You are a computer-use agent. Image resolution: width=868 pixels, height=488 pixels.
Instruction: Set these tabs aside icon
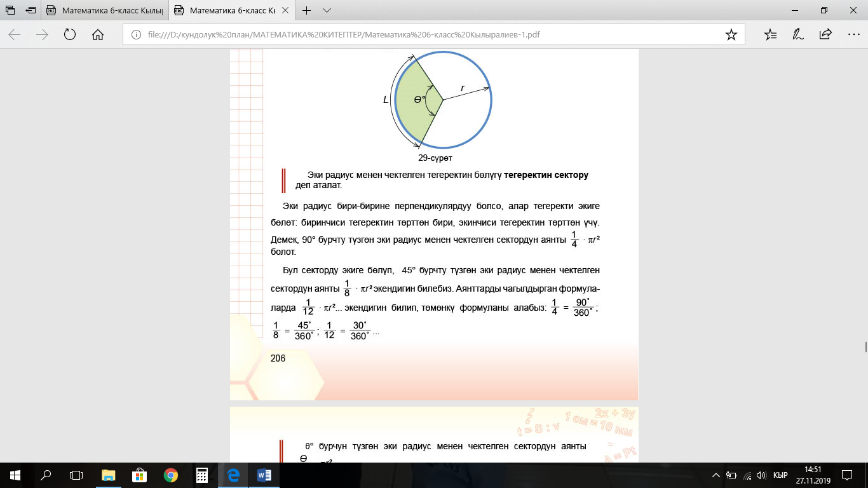click(31, 10)
